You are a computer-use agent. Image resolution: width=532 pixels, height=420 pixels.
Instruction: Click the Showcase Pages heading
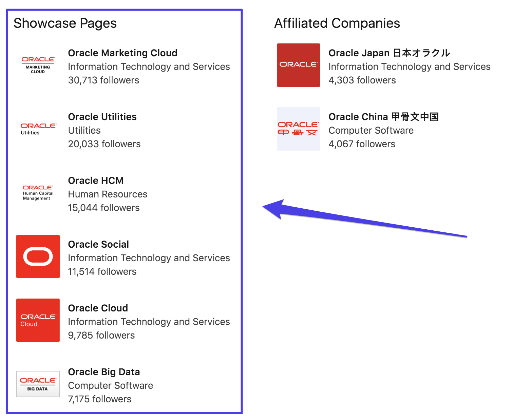click(x=65, y=23)
